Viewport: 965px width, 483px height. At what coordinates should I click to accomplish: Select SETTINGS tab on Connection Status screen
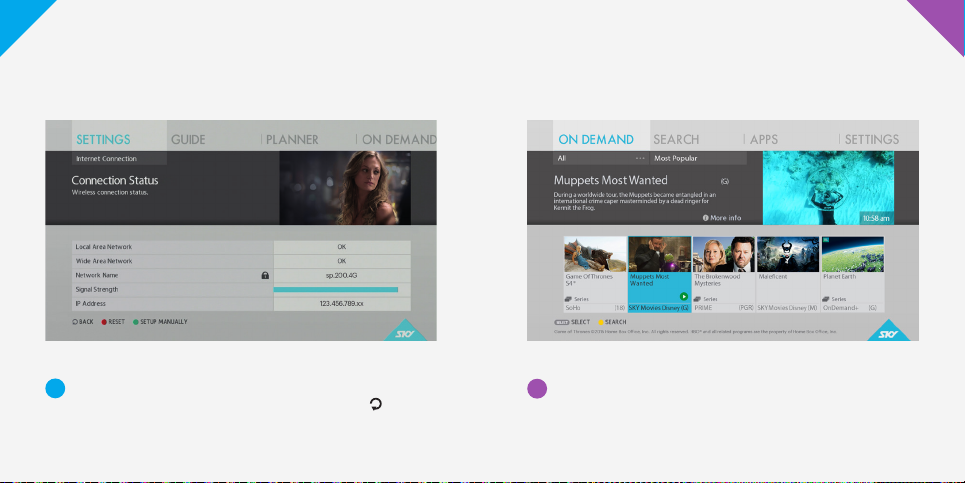(x=103, y=140)
